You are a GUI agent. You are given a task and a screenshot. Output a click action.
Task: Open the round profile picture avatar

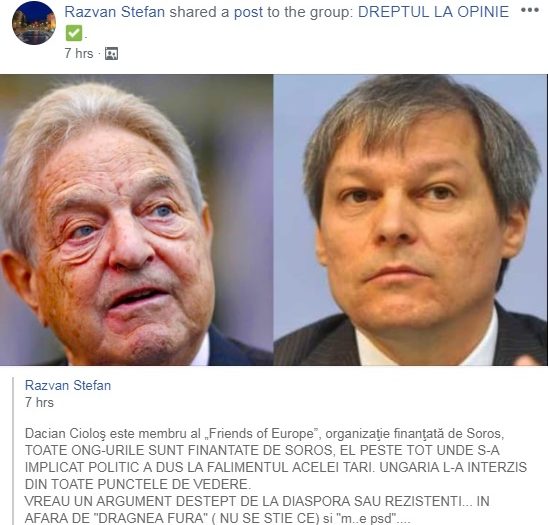tap(34, 23)
